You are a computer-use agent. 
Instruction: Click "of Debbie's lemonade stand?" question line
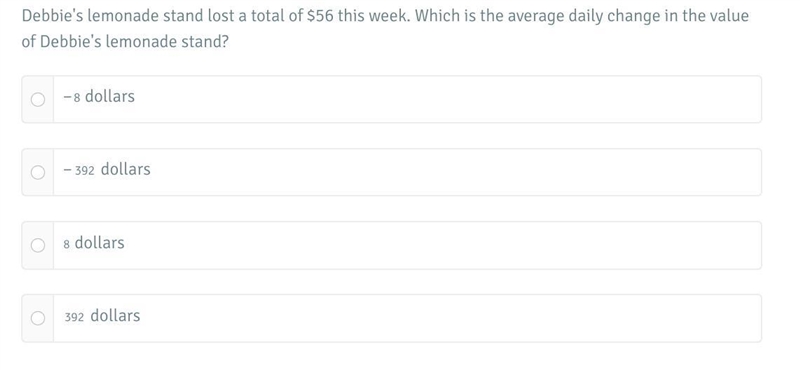[x=125, y=41]
